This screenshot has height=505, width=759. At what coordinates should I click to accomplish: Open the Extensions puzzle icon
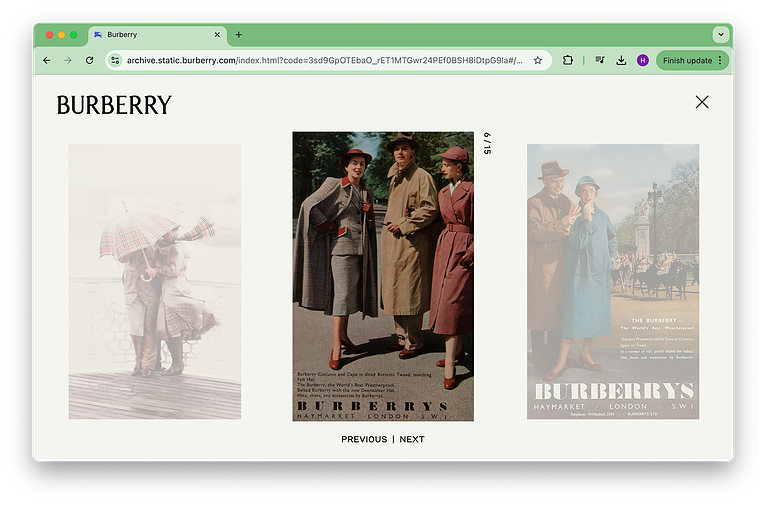[x=568, y=61]
